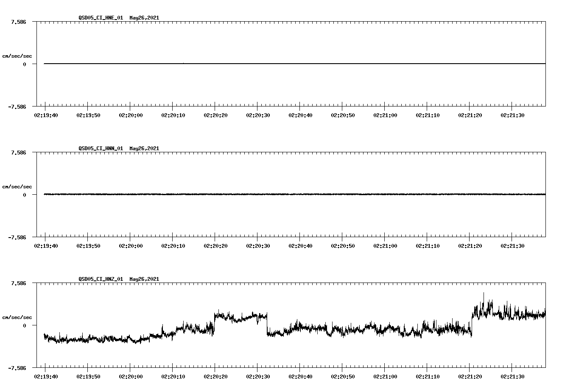Image resolution: width=576 pixels, height=392 pixels.
Task: Select the 02:21:30 time tick on bottom axis
Action: [513, 376]
